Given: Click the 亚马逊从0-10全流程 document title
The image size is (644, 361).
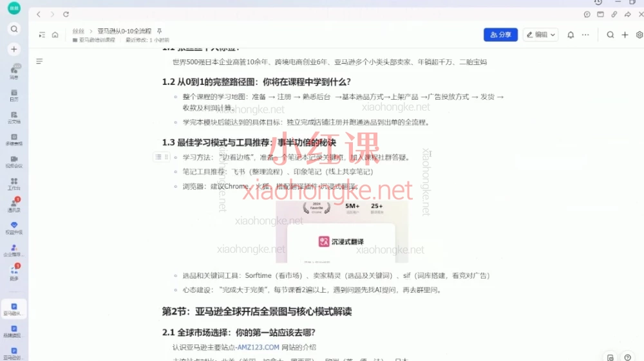Looking at the screenshot, I should (124, 31).
